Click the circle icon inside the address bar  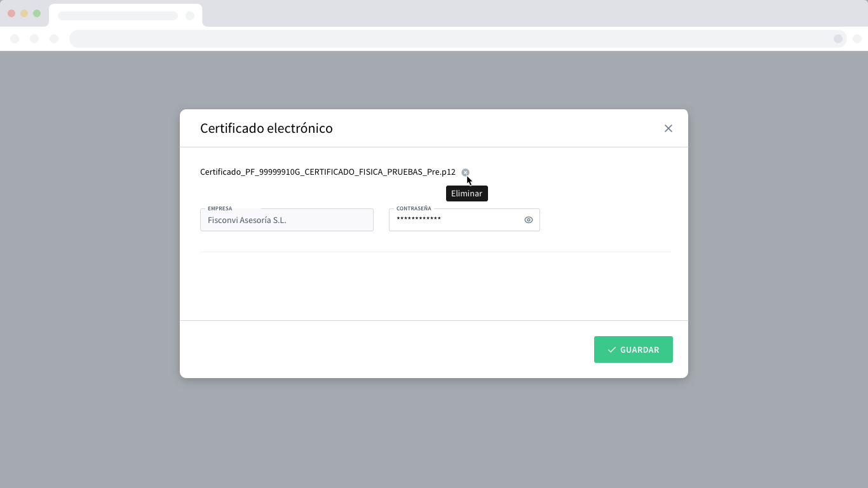[838, 39]
